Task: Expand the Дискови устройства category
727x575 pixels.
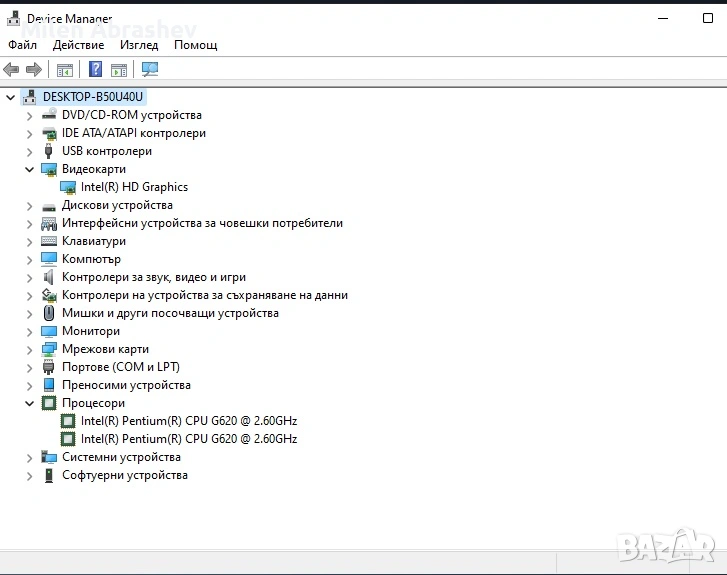Action: click(x=29, y=205)
